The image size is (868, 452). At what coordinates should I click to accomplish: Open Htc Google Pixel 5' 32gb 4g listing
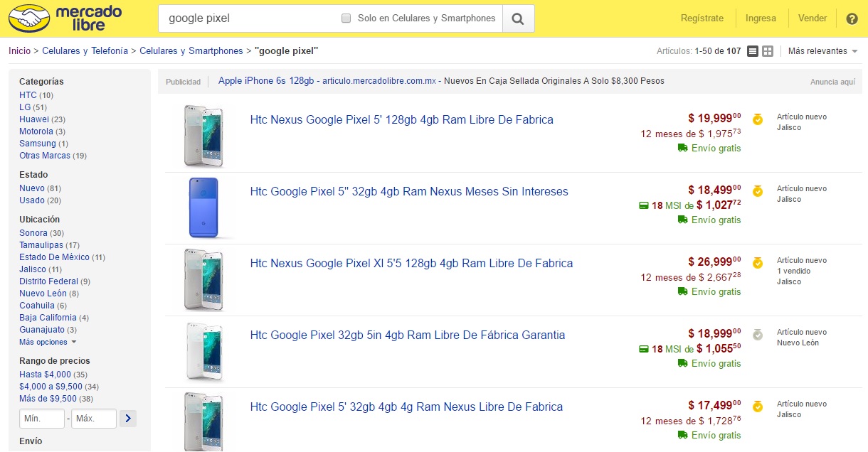[x=406, y=407]
